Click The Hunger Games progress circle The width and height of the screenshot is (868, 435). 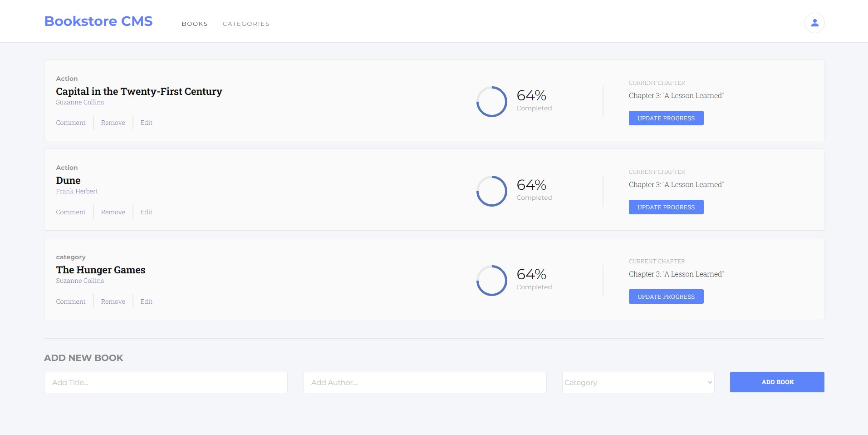491,281
